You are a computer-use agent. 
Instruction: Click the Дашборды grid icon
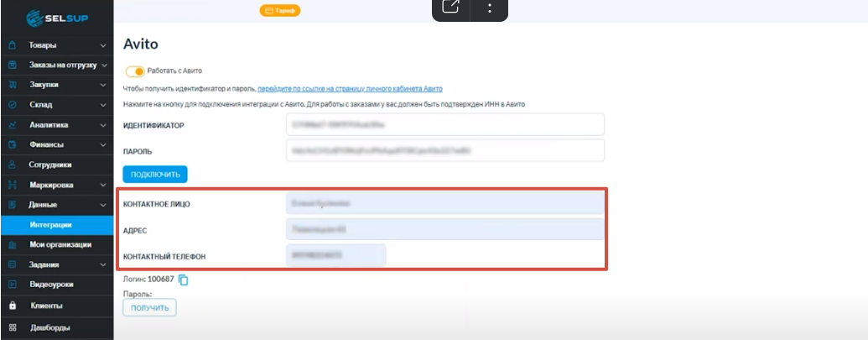pyautogui.click(x=13, y=327)
